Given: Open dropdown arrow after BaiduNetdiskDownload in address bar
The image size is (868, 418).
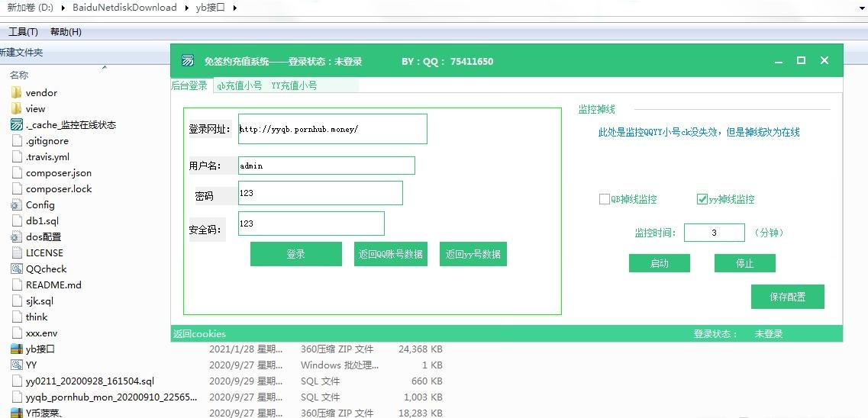Looking at the screenshot, I should [x=186, y=8].
